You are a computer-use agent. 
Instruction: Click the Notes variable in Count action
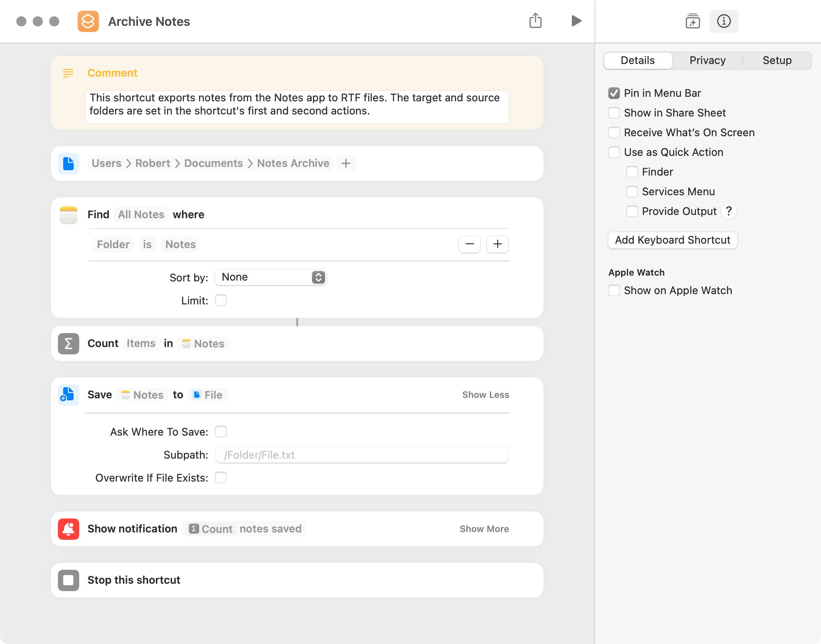click(x=204, y=343)
